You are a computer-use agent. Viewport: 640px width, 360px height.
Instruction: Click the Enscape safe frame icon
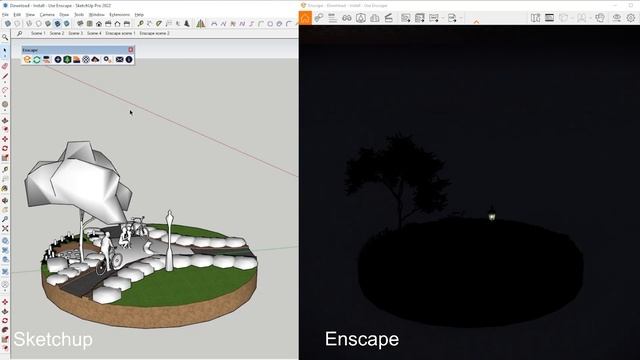(x=361, y=18)
